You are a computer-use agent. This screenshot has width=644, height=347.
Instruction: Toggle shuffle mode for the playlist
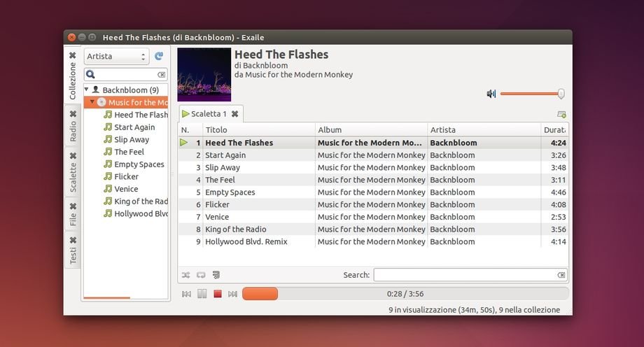coord(185,275)
